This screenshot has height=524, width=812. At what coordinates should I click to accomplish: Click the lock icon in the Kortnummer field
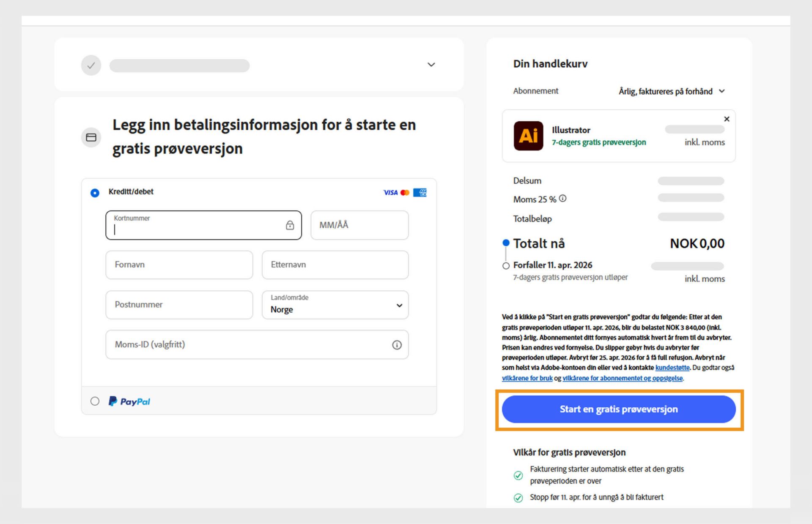pyautogui.click(x=290, y=225)
